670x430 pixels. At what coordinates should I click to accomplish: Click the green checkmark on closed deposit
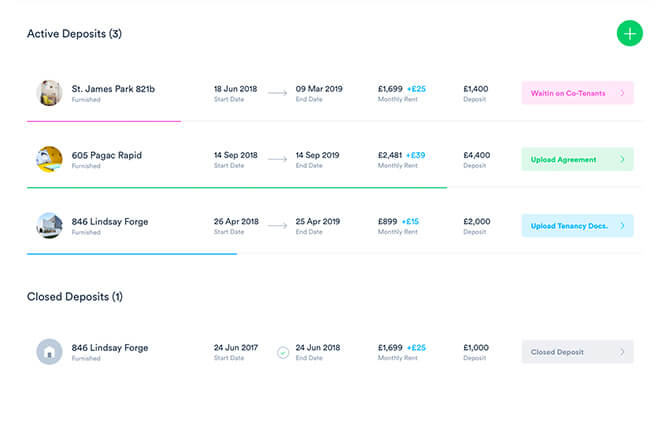coord(283,352)
